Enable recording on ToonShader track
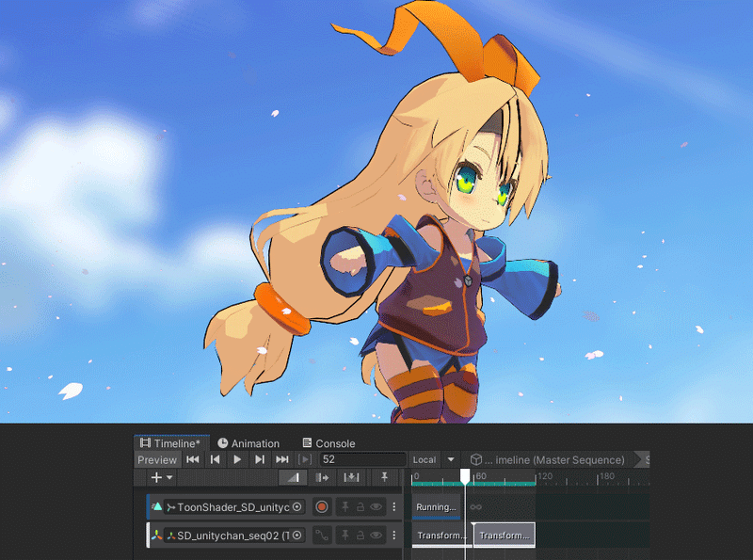This screenshot has width=753, height=560. (322, 506)
